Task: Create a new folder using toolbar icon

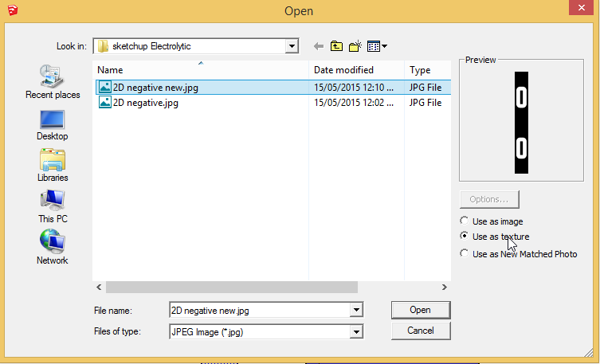Action: pos(355,46)
